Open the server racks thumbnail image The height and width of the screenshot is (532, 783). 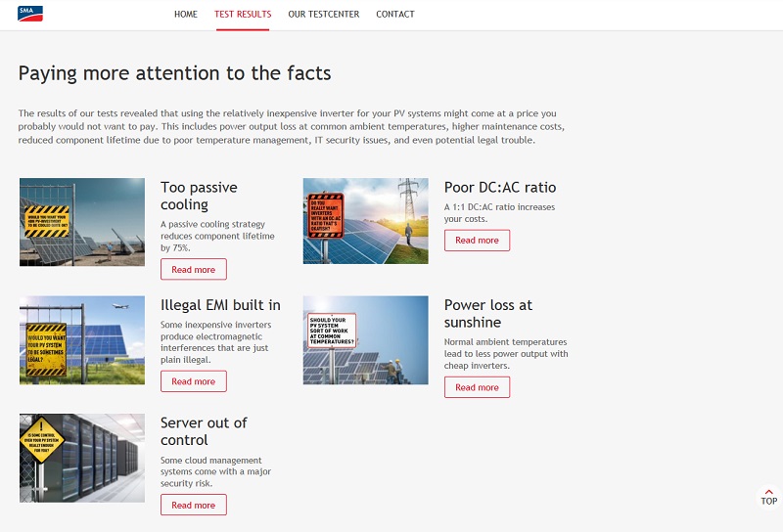[x=82, y=458]
